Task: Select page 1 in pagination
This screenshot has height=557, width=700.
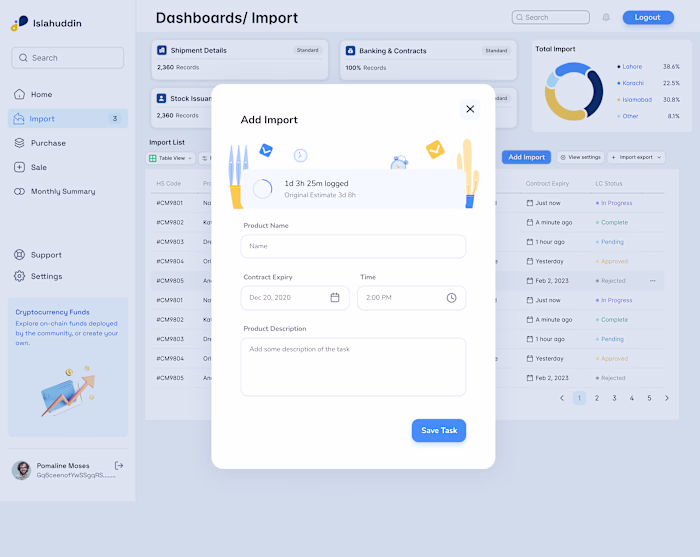Action: pyautogui.click(x=579, y=398)
